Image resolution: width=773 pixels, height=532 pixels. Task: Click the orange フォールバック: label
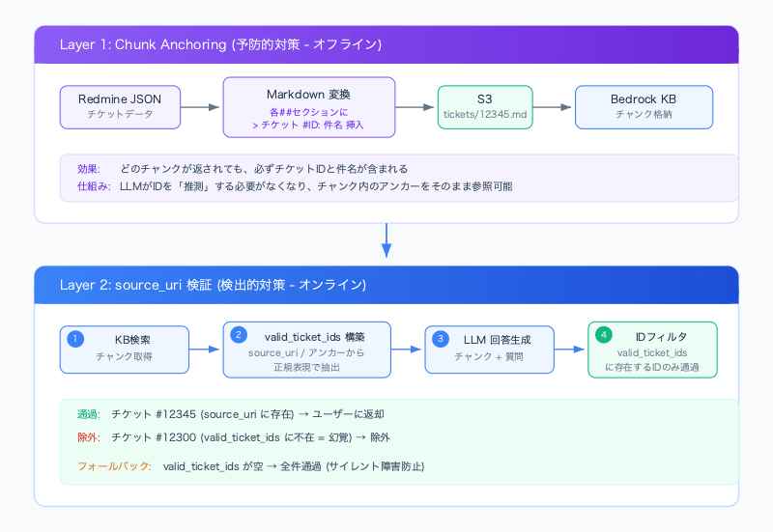[114, 466]
